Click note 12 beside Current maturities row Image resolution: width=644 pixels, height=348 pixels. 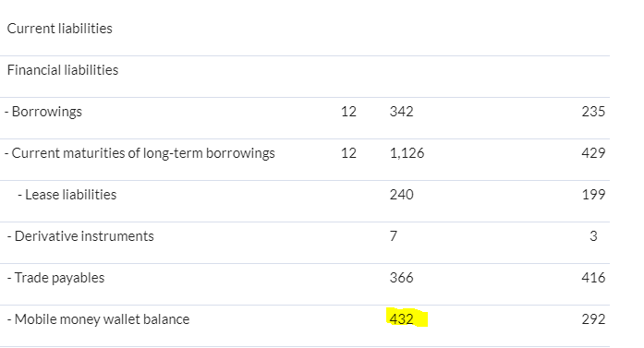pyautogui.click(x=348, y=153)
